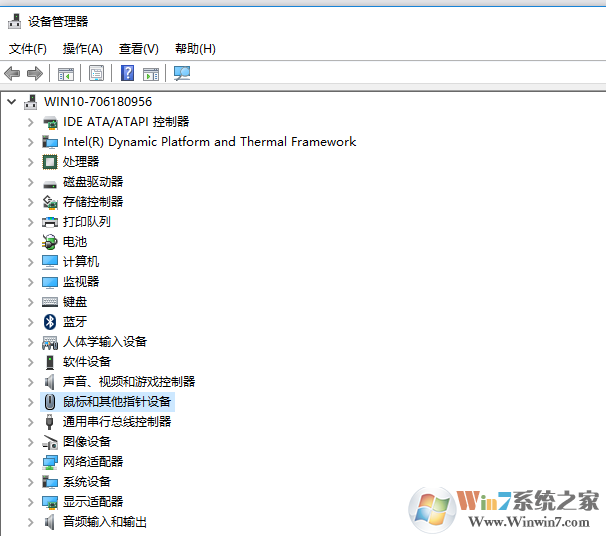This screenshot has height=536, width=606.
Task: Click the USB plug icon for 通用串行总线控制器
Action: pyautogui.click(x=49, y=422)
